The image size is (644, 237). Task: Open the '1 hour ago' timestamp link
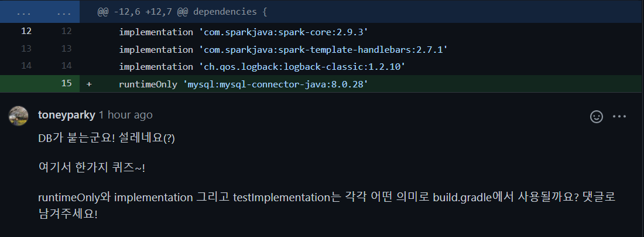tap(126, 115)
